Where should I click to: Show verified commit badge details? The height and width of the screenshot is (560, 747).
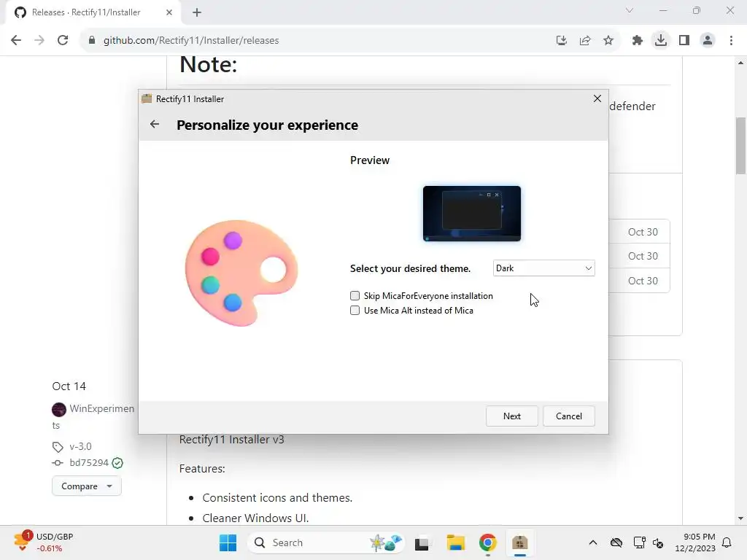click(117, 463)
